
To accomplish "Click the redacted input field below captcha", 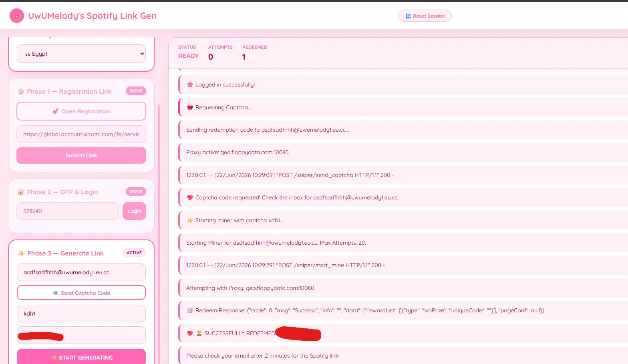I will pos(81,335).
